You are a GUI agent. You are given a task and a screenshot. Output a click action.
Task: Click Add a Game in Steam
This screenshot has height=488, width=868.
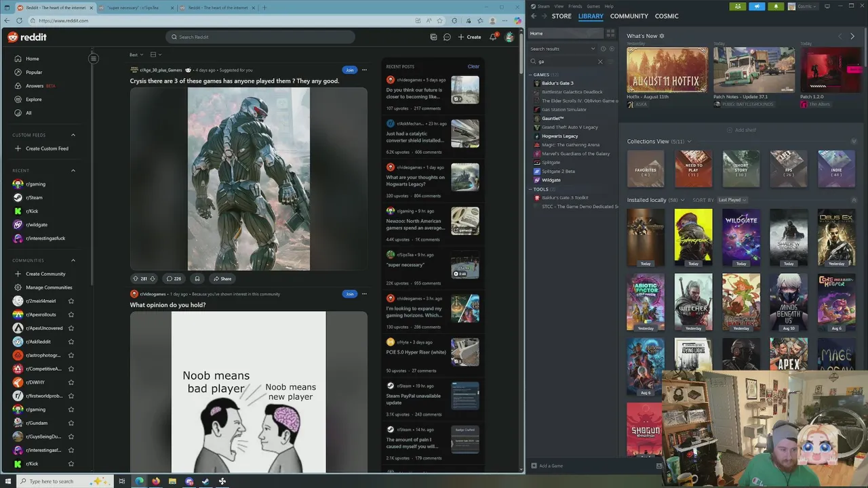(x=547, y=466)
